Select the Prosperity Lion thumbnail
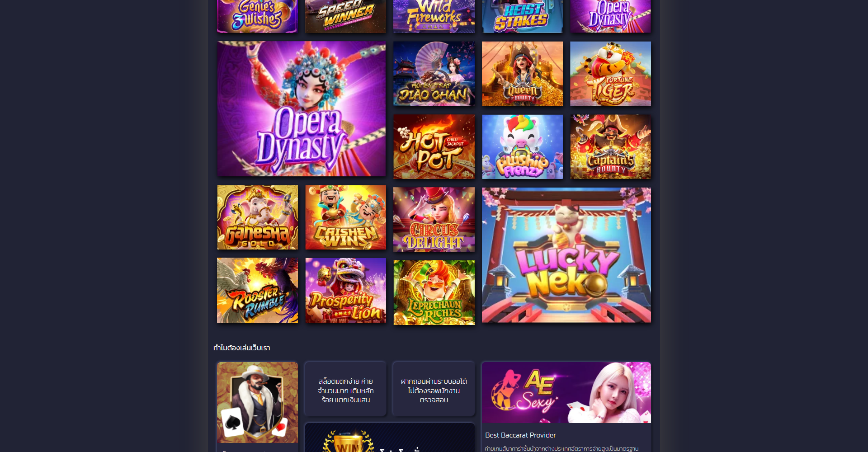The width and height of the screenshot is (868, 452). pyautogui.click(x=346, y=290)
